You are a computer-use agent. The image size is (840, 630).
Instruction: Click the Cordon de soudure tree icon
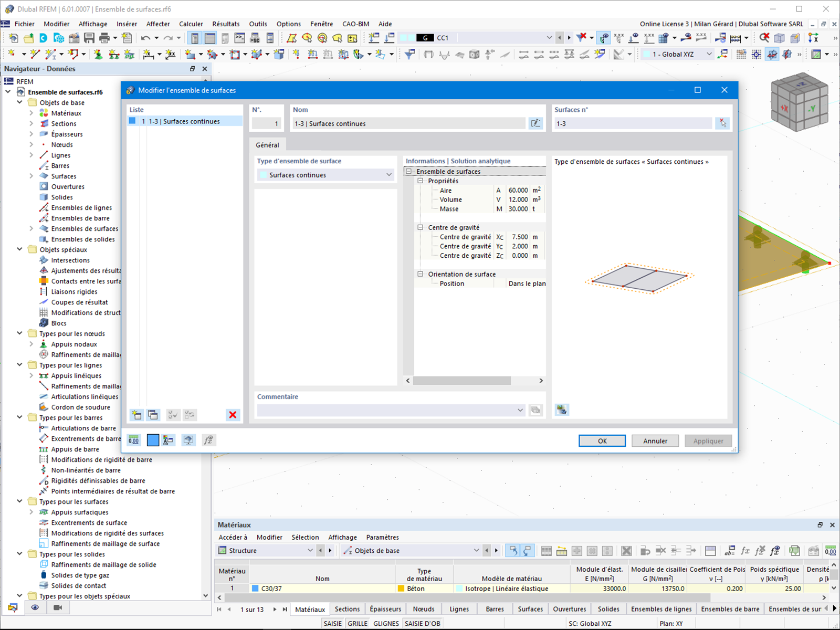44,407
